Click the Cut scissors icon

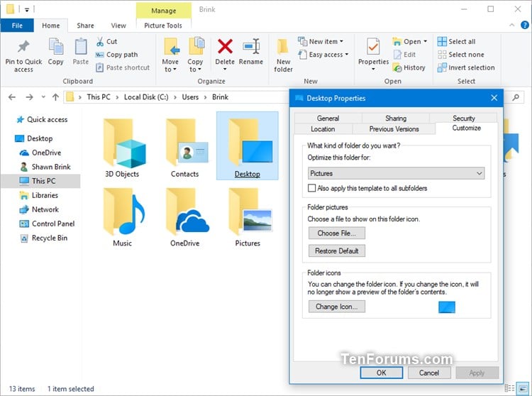tap(100, 41)
